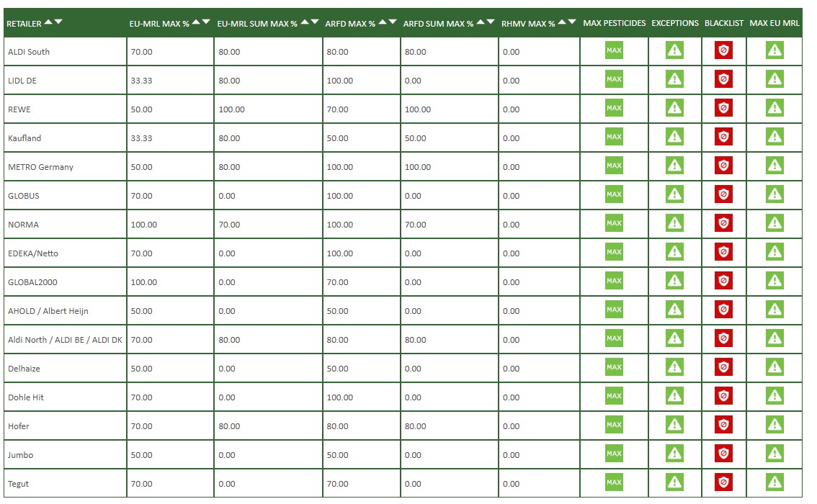Click the MAX pesticides icon for ALDI South

tap(614, 50)
